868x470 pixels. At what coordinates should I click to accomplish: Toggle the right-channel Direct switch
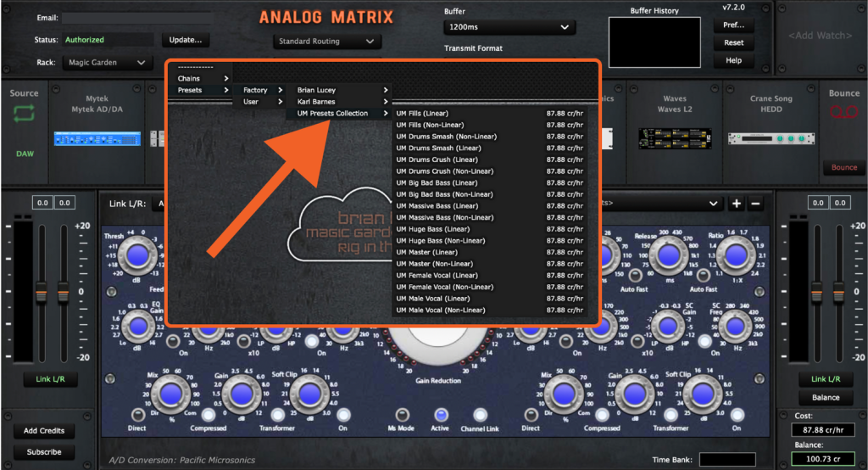[531, 415]
